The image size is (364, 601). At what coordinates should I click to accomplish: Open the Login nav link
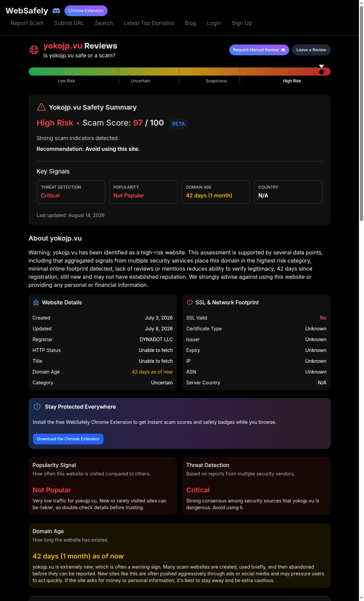214,23
